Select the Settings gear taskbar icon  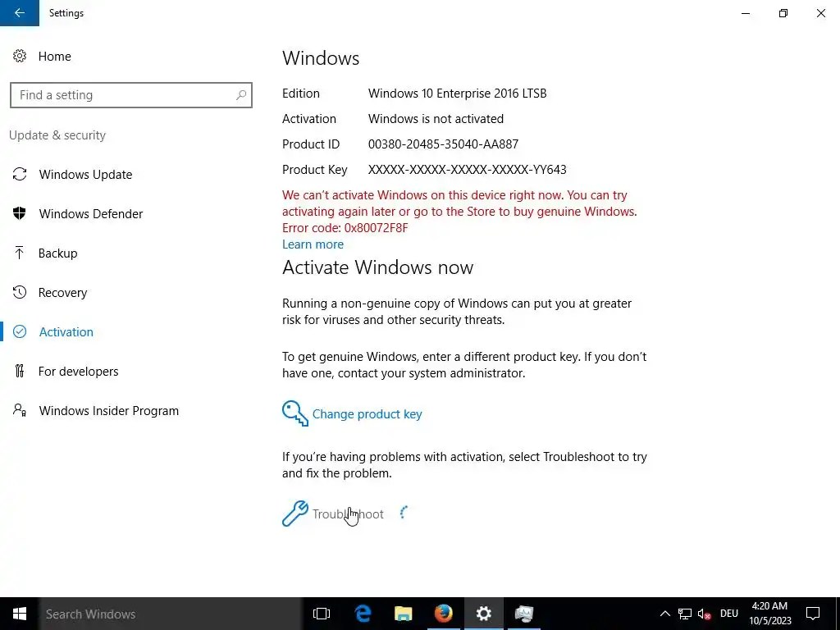click(483, 614)
